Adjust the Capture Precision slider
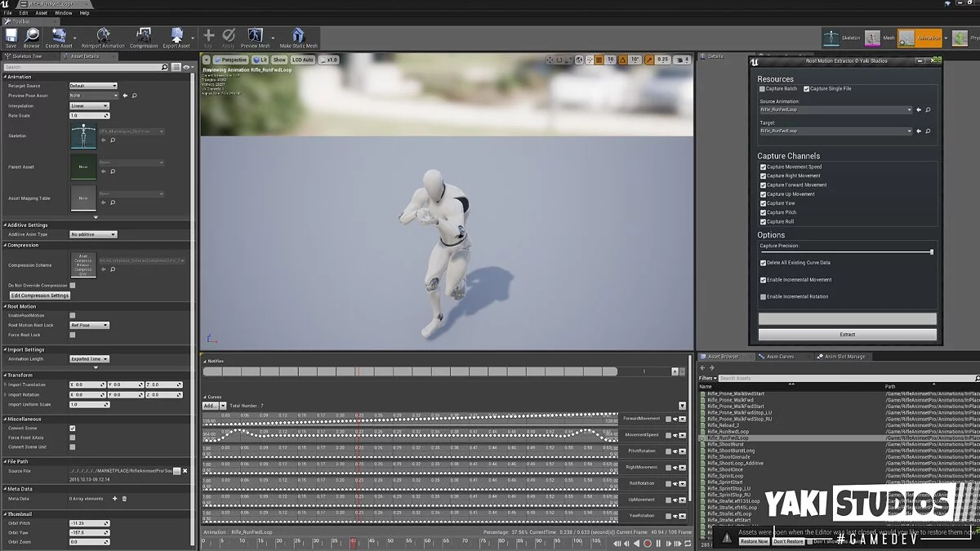The height and width of the screenshot is (551, 980). pos(931,252)
